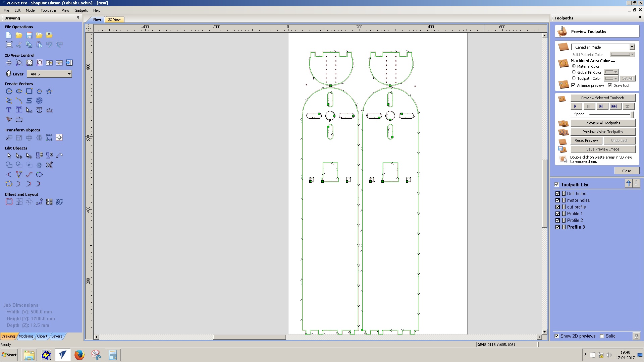Open the Toolpaths menu

click(48, 10)
